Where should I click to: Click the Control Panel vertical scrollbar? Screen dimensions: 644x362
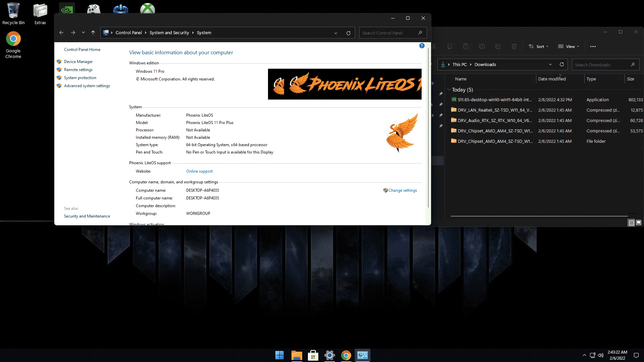(x=428, y=127)
